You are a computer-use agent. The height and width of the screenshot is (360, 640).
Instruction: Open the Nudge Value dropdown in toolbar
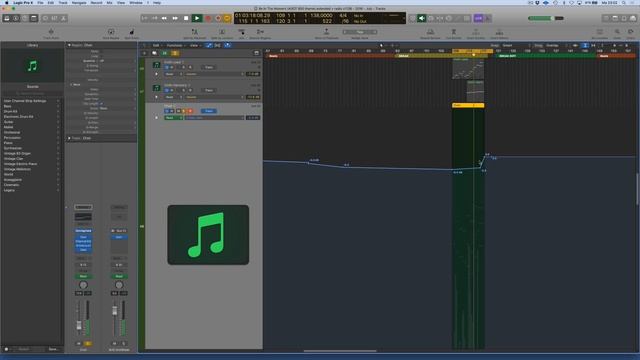(x=360, y=32)
